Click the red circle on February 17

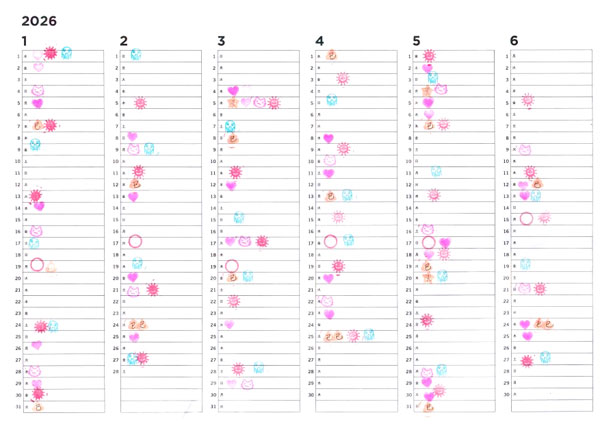135,242
